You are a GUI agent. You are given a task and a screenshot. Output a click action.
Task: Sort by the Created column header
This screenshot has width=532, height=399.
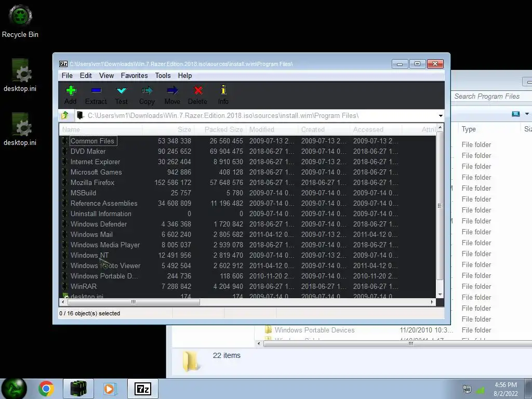(324, 129)
